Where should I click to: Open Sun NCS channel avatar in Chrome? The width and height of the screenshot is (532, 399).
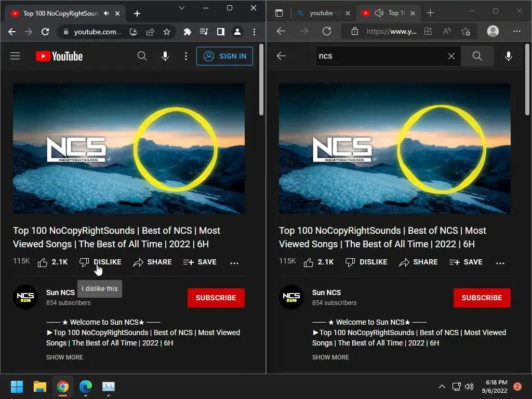(25, 297)
